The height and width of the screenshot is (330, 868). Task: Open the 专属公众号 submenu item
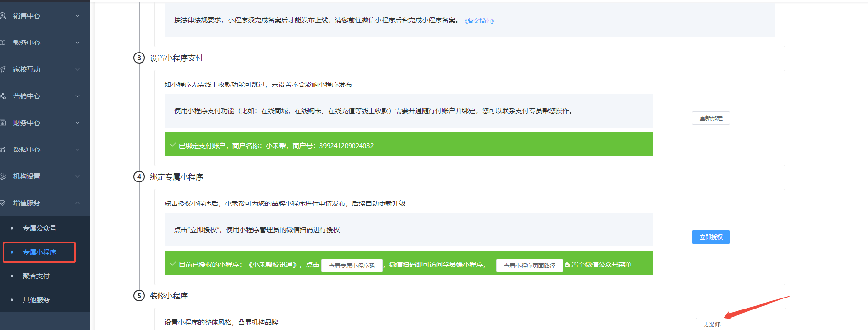pos(40,228)
